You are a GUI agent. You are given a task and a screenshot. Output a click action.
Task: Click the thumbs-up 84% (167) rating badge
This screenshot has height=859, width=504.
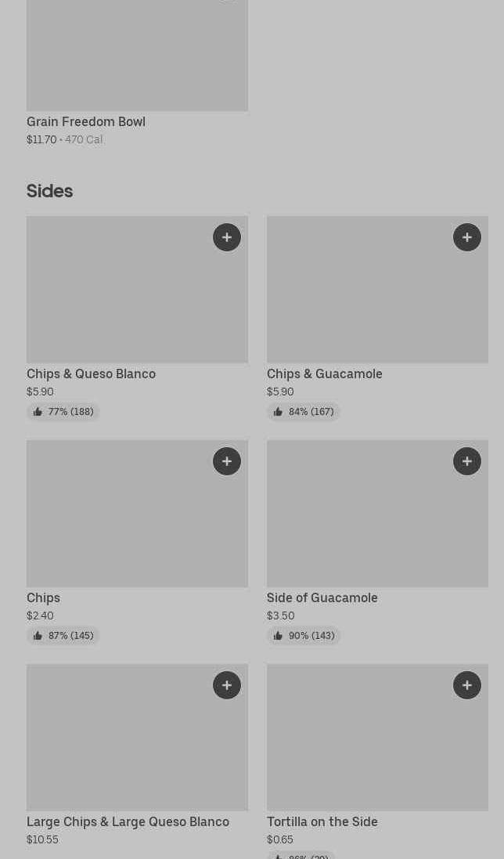coord(304,412)
